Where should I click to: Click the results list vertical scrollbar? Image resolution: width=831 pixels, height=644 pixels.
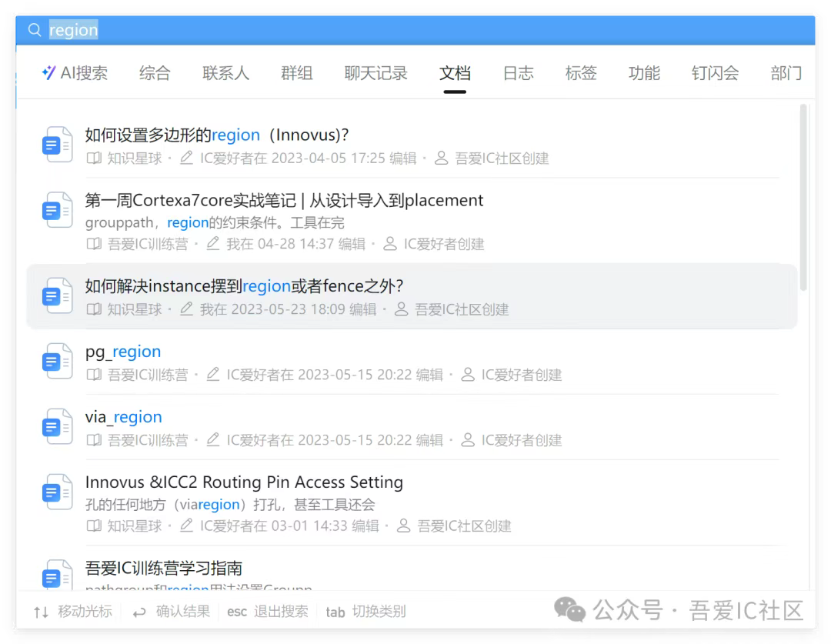point(803,197)
